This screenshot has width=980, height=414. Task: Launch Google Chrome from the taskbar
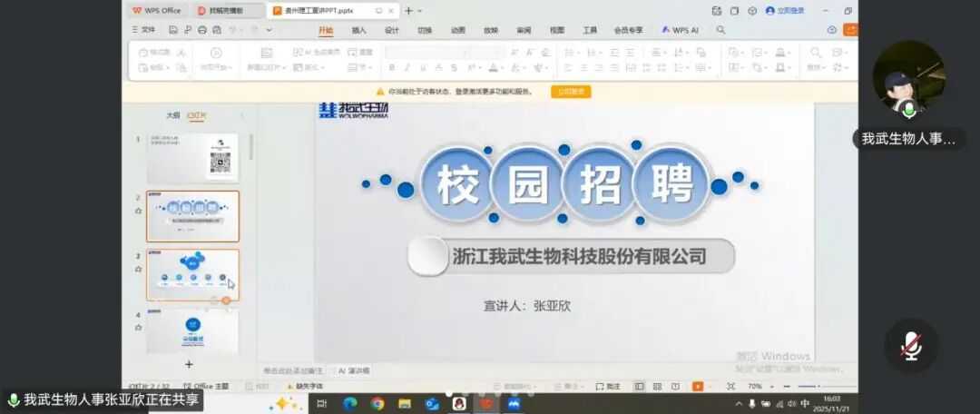(377, 403)
